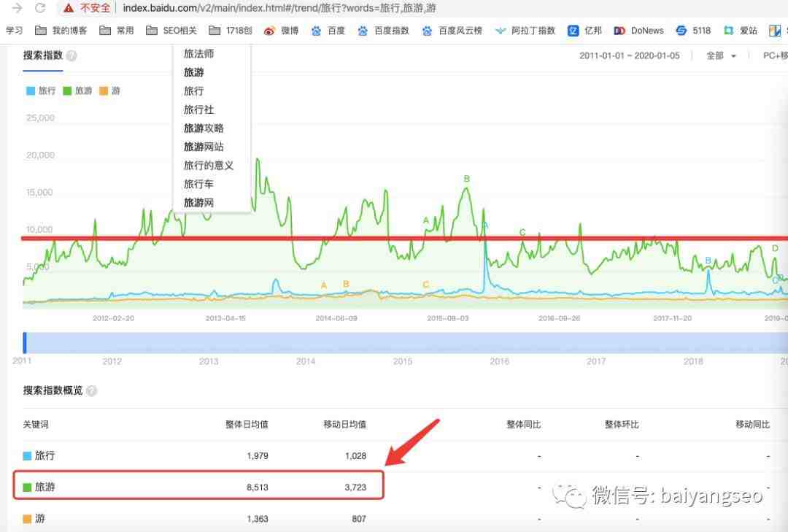Choose 旅行社 in the suggestion list
This screenshot has height=532, width=788.
tap(198, 109)
